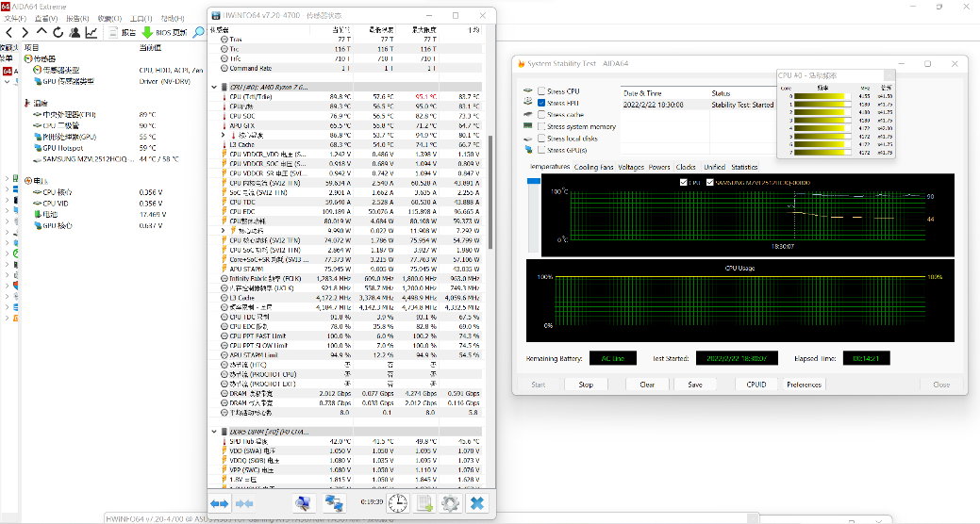This screenshot has height=524, width=980.
Task: Click HWiNFO expand columns double-arrow icon
Action: tap(220, 502)
